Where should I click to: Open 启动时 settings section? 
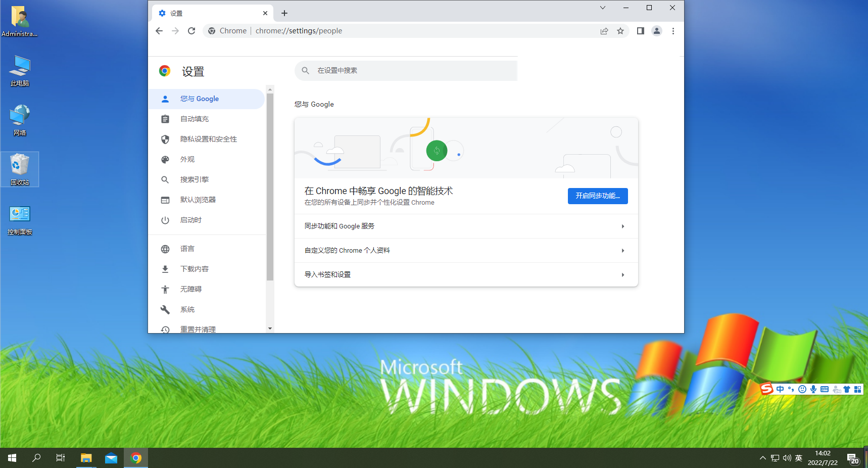coord(206,220)
